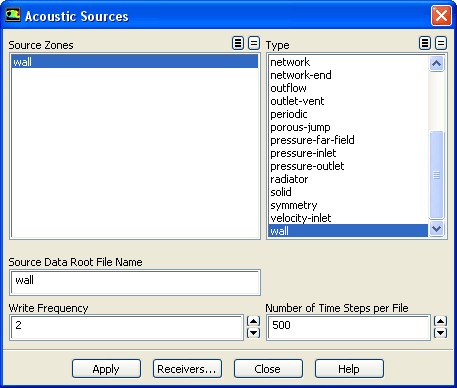The image size is (457, 388).
Task: Choose pressure-far-field in Type list
Action: [348, 140]
